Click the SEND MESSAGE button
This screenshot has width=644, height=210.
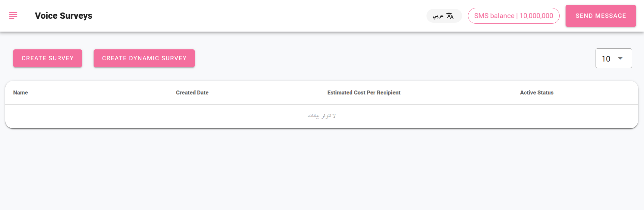[600, 16]
